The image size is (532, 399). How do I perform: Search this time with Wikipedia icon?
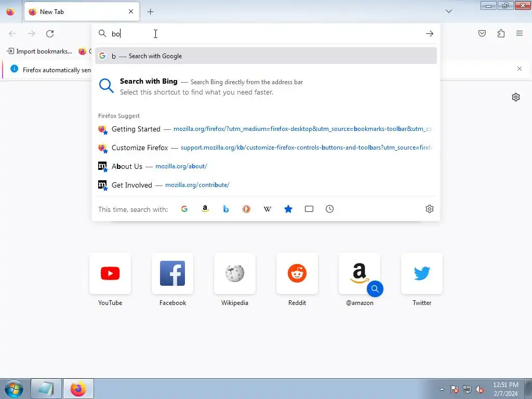[268, 209]
